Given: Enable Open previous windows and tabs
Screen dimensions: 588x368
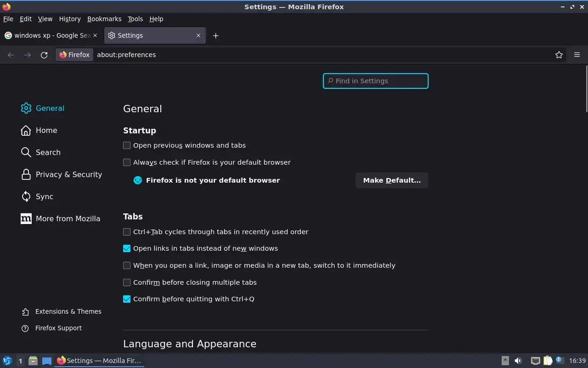Looking at the screenshot, I should tap(127, 145).
